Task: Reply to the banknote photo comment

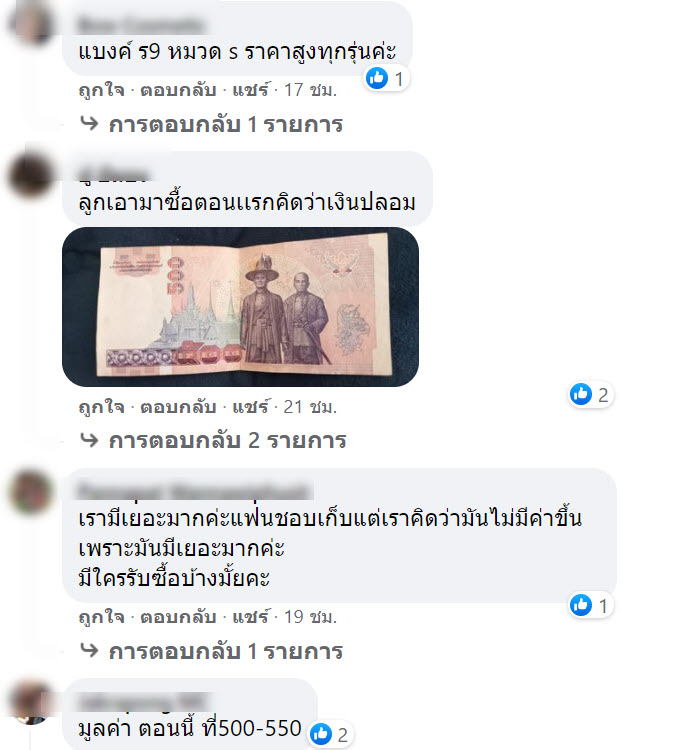Action: click(x=178, y=407)
